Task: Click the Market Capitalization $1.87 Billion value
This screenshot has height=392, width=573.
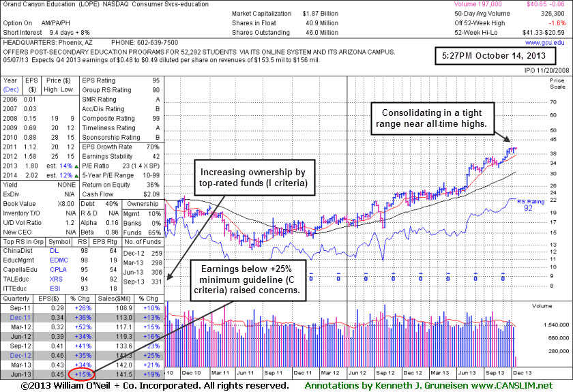Action: (321, 14)
